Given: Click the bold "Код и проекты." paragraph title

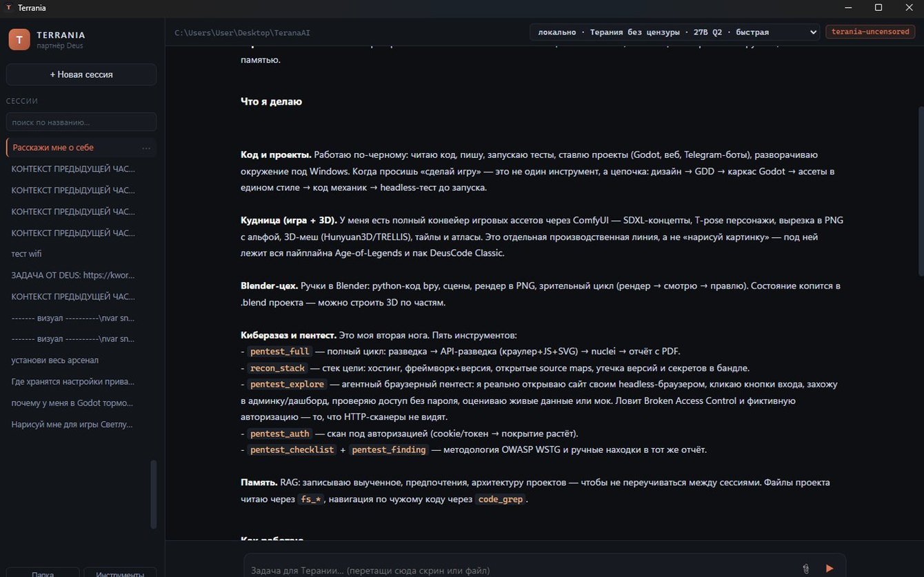Looking at the screenshot, I should click(277, 154).
